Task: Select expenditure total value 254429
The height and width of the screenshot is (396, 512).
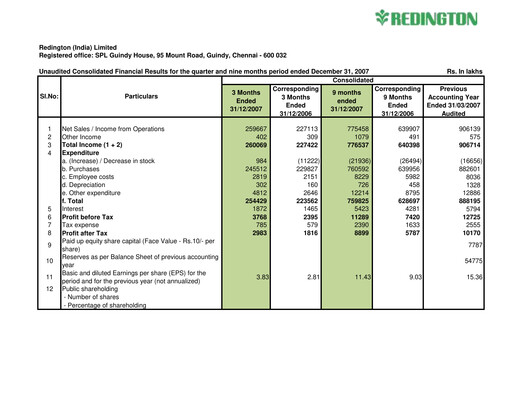Action: click(x=256, y=201)
